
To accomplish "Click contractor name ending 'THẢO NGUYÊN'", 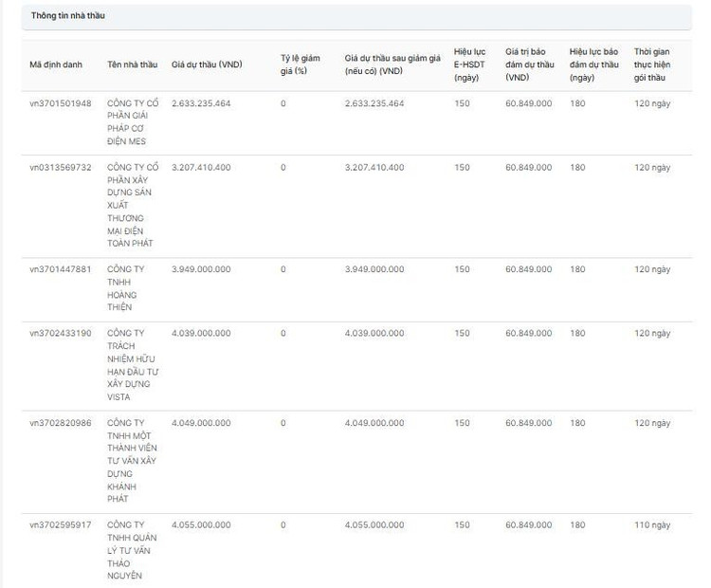I will point(132,550).
